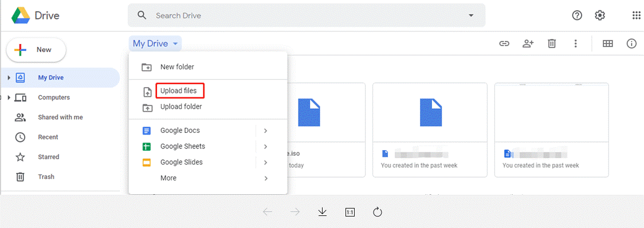Click the yellow Google Slides icon
Screen dimensions: 644x228
click(147, 162)
